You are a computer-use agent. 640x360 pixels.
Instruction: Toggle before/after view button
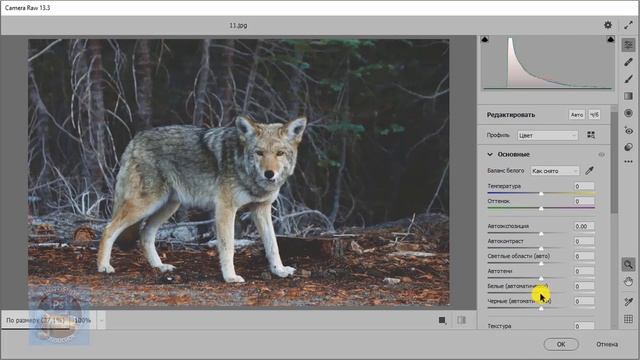(442, 320)
